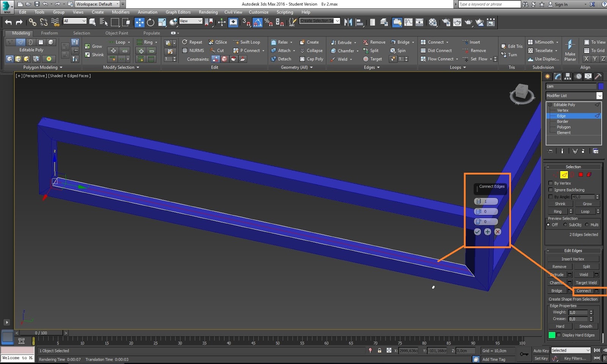Enable the Ignore Backfacing checkbox
607x364 pixels.
[x=550, y=190]
